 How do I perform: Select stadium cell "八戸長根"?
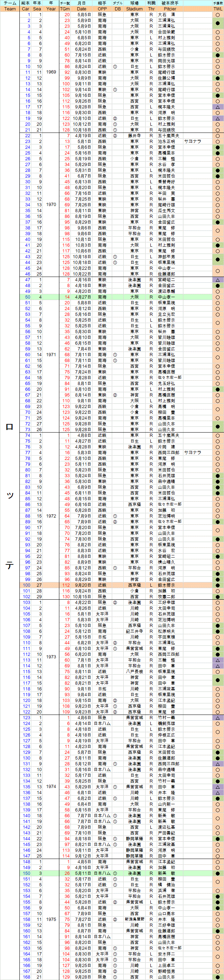pyautogui.click(x=134, y=671)
